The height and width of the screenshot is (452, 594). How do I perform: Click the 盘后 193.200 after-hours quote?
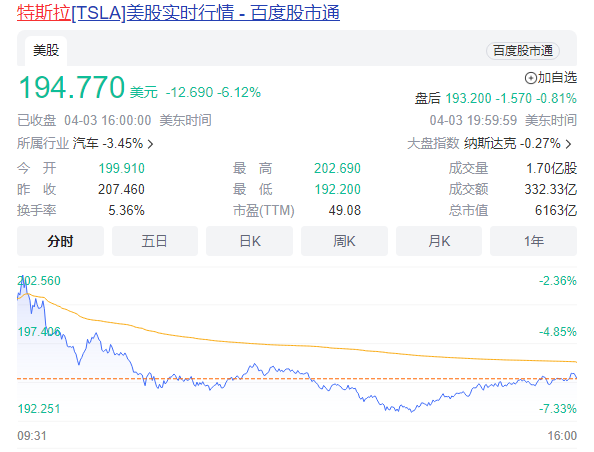click(496, 99)
